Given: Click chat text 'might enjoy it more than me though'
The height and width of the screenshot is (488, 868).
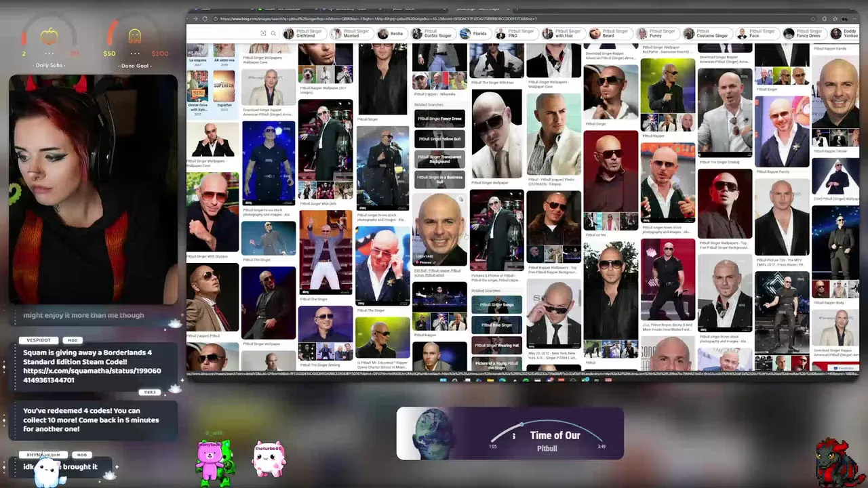Looking at the screenshot, I should click(x=83, y=315).
